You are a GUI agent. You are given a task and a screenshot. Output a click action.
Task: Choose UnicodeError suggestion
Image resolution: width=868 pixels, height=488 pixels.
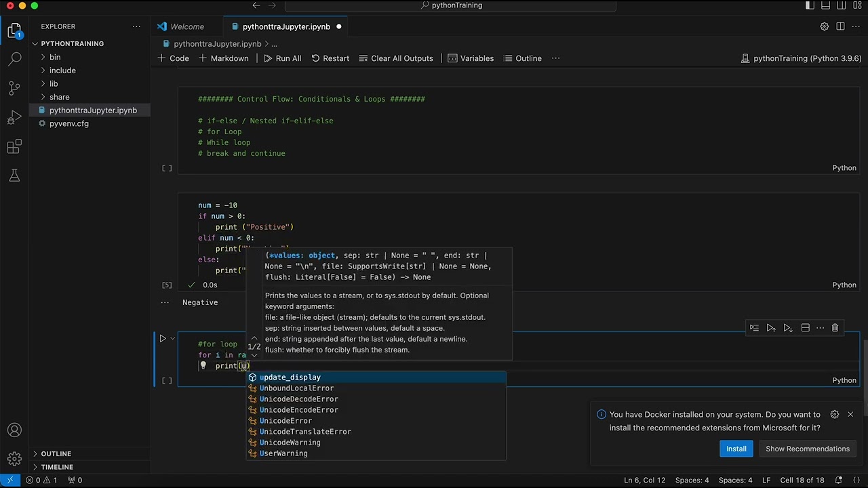(376, 421)
